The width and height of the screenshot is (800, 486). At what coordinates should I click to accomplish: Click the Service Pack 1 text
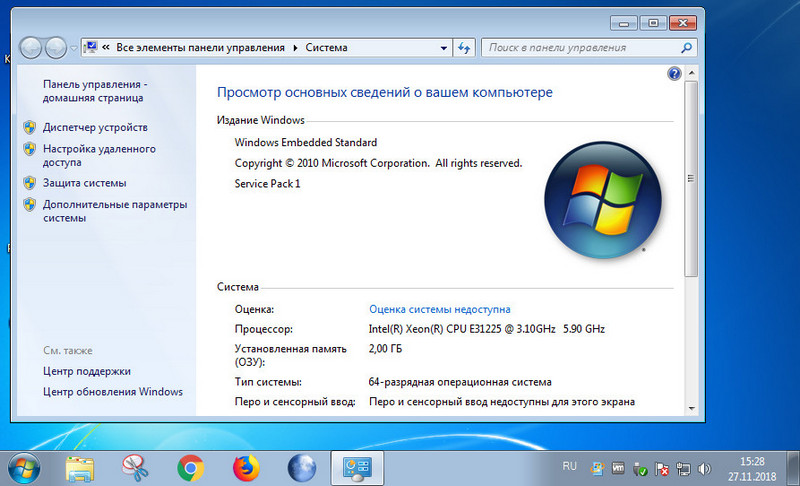[267, 184]
